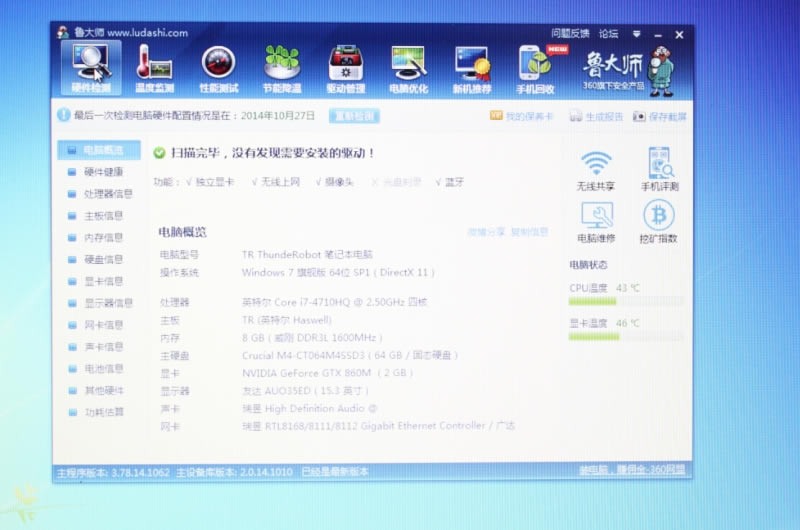Launch 性能测试 performance test

(218, 69)
